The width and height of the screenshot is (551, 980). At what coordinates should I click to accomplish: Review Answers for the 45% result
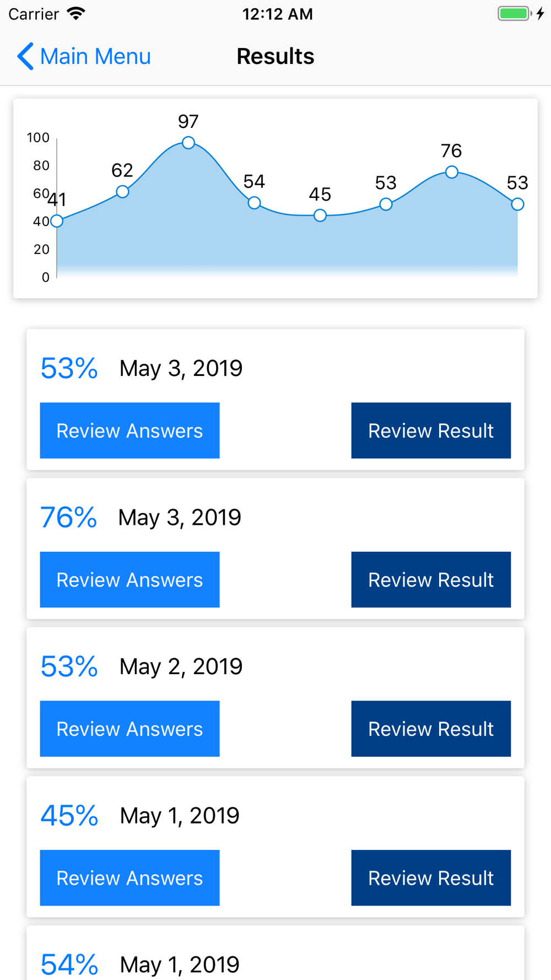point(129,878)
